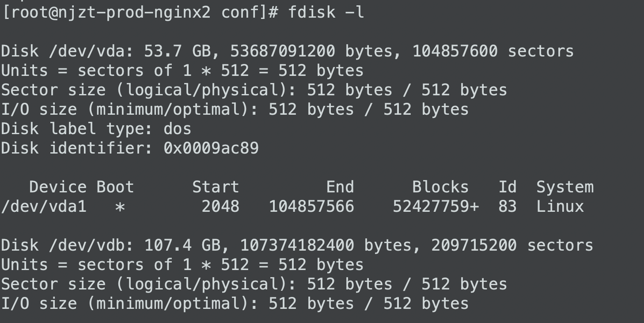The image size is (644, 323).
Task: Click the 53687091200 bytes value
Action: 283,51
